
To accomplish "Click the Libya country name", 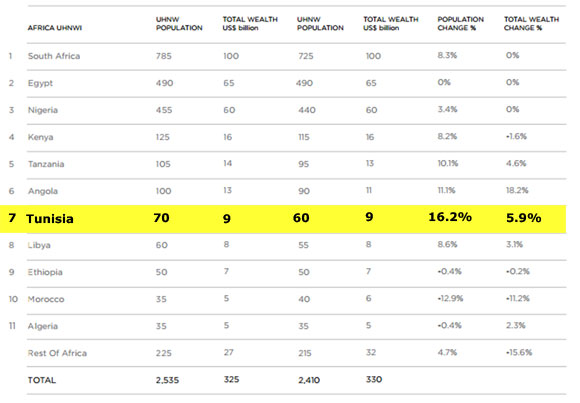I will 39,245.
